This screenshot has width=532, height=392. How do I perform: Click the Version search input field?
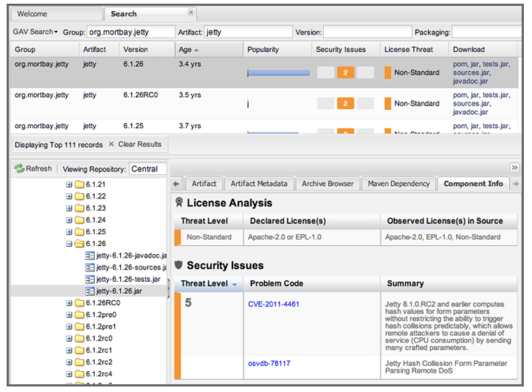(367, 32)
